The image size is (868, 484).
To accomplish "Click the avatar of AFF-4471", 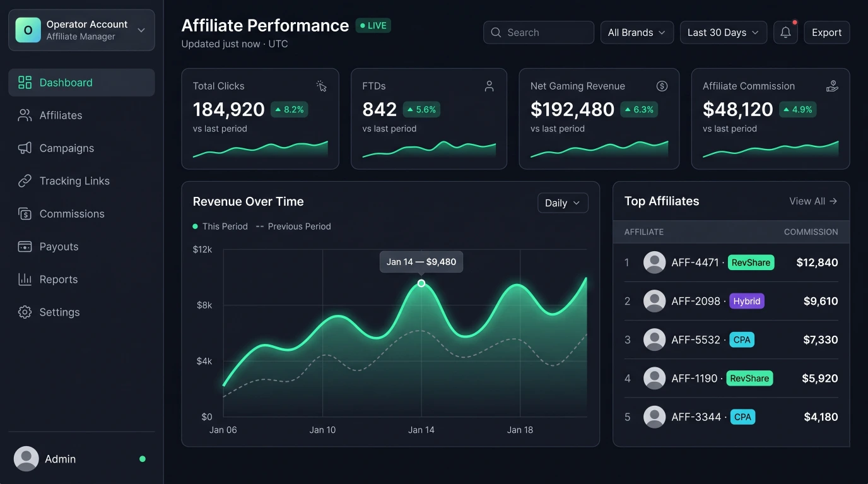I will [654, 263].
